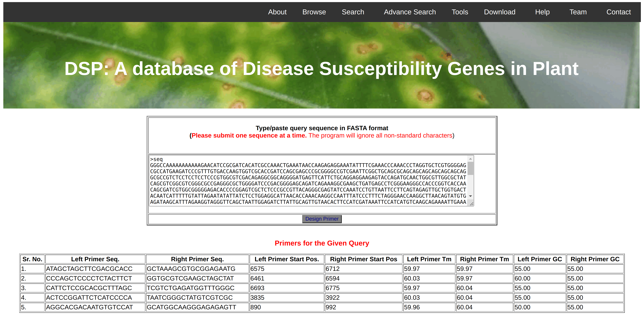The image size is (644, 317).
Task: Select left primer ACTCCGGATTCTCATCCCCA
Action: point(89,298)
